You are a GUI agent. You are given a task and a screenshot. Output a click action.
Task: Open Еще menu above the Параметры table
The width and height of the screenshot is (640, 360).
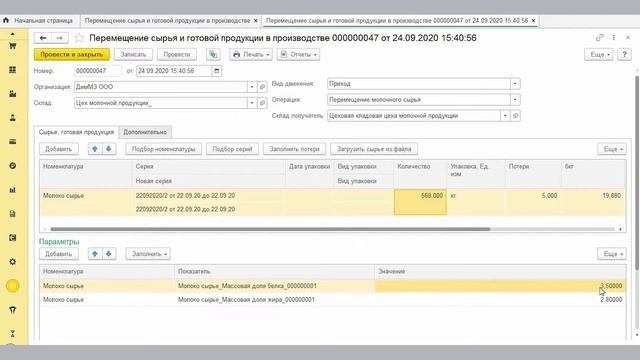(612, 254)
